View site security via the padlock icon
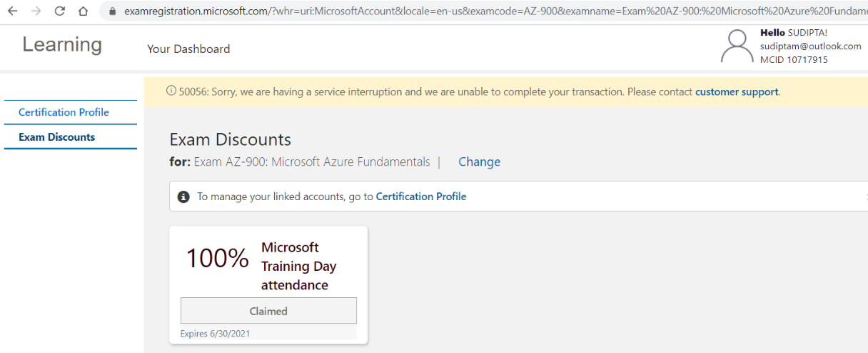The image size is (868, 353). pyautogui.click(x=112, y=11)
